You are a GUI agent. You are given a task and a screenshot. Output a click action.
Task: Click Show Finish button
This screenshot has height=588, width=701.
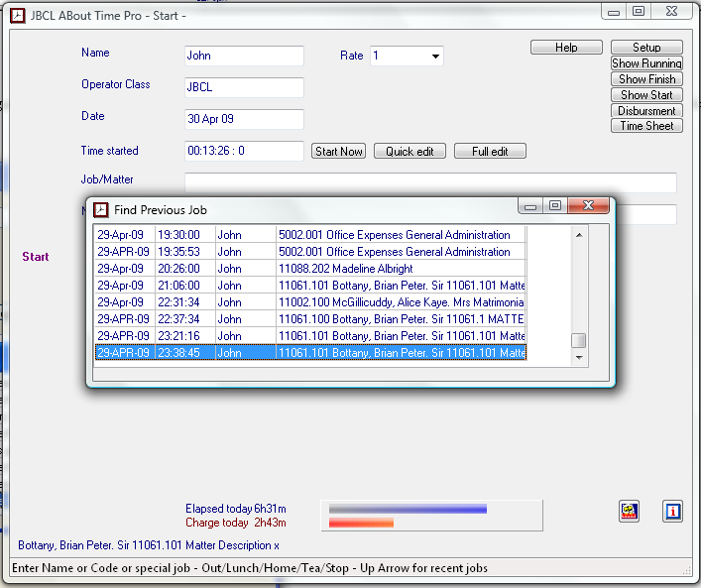[646, 79]
